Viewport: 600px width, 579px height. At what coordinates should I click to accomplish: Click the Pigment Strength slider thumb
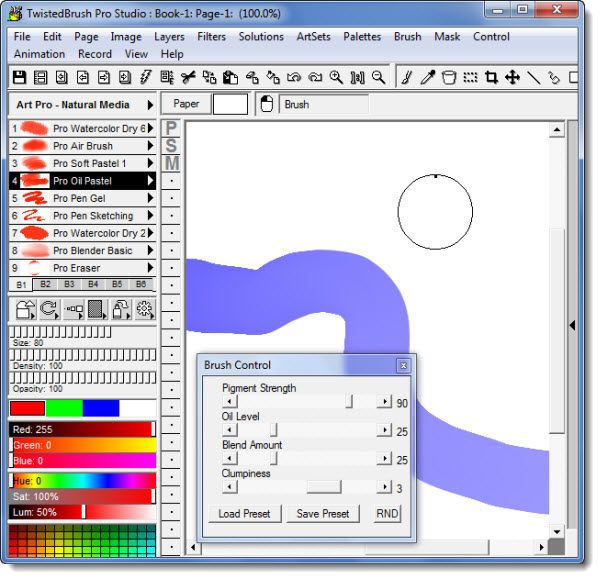click(x=349, y=402)
